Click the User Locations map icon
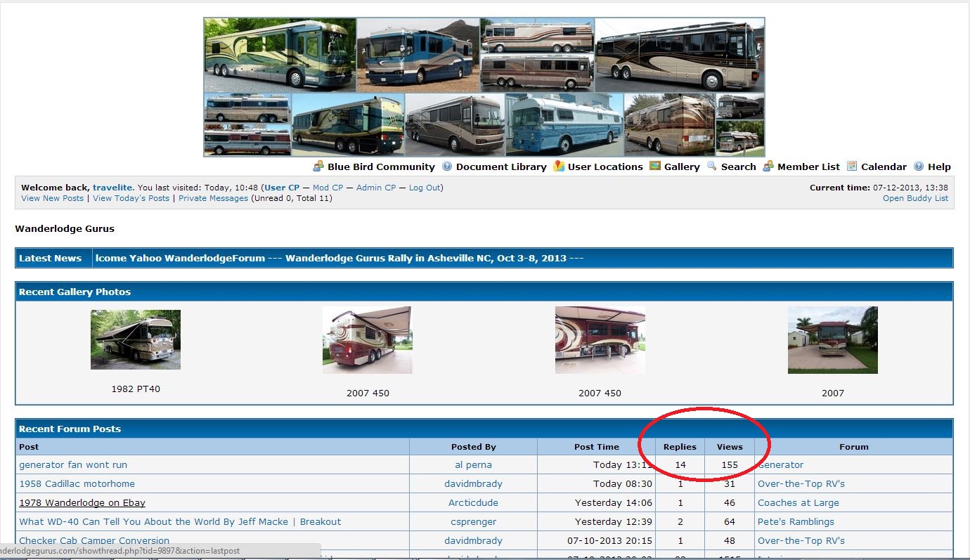 (559, 167)
